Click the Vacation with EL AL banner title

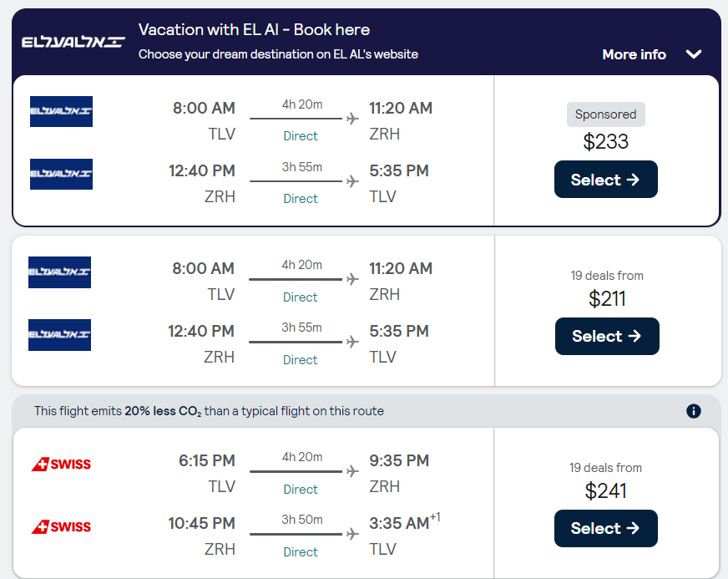[254, 30]
